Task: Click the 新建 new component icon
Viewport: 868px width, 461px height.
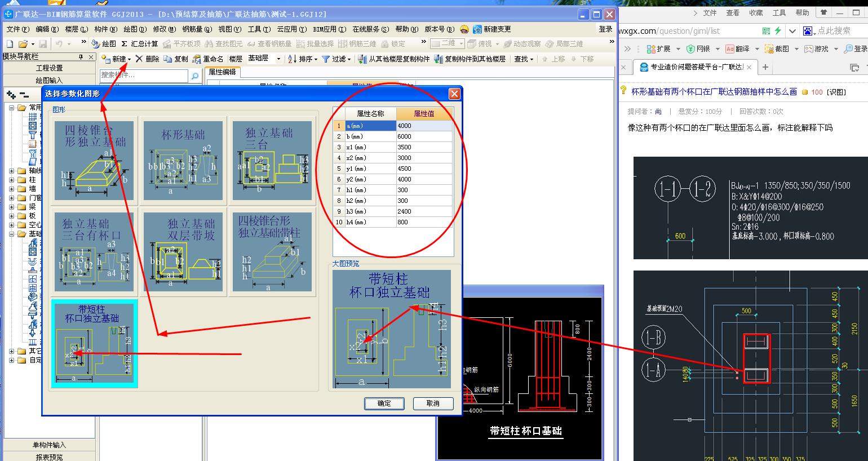Action: click(106, 59)
